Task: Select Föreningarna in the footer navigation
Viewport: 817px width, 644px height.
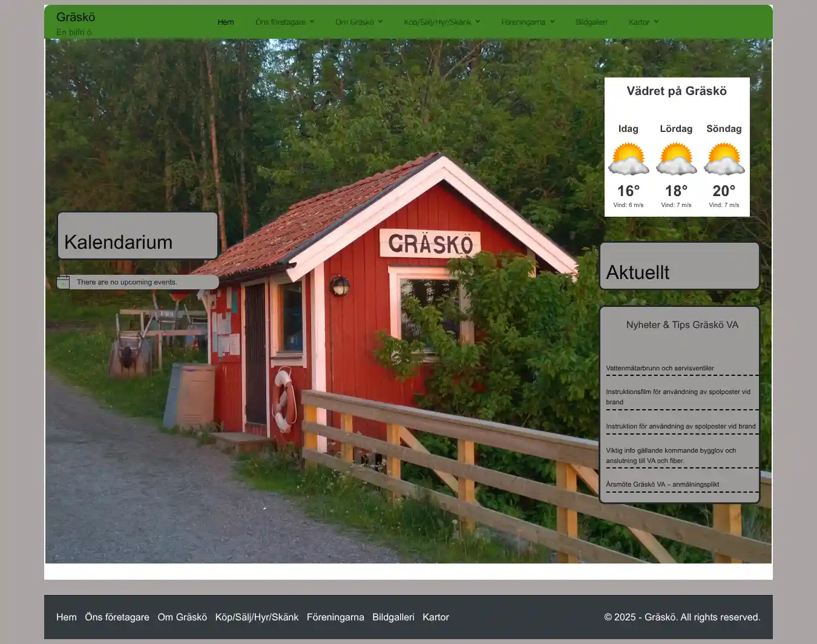Action: point(335,617)
